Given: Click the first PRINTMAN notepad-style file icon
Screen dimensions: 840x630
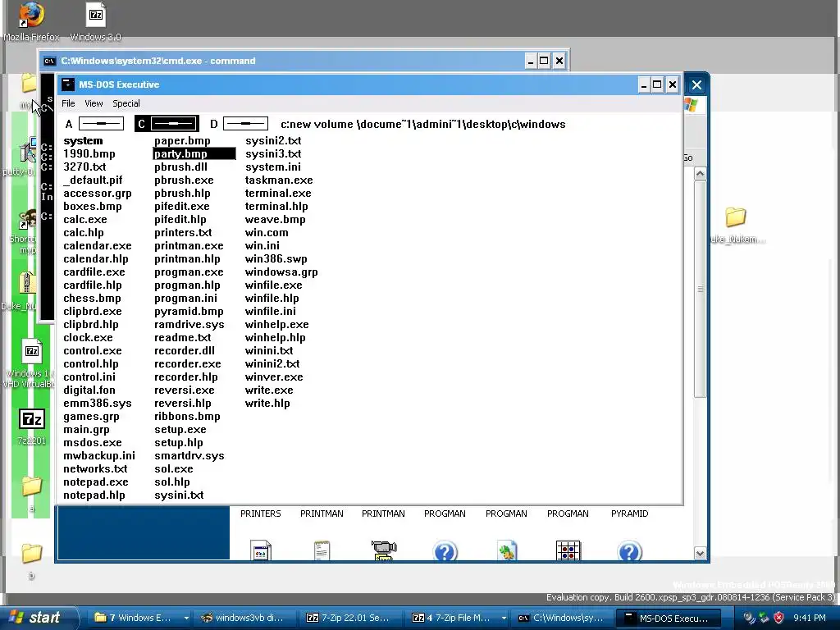Looking at the screenshot, I should [322, 550].
